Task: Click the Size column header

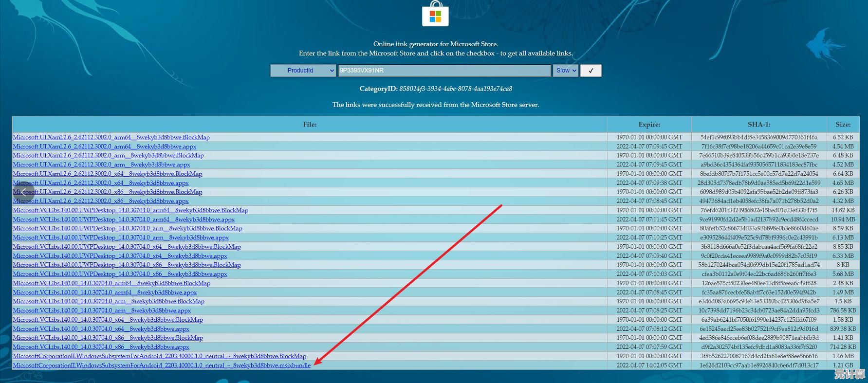Action: pyautogui.click(x=843, y=125)
